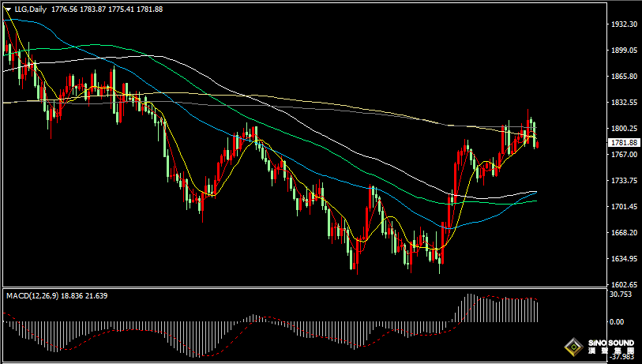Click the 1865.80 price axis label

(625, 77)
